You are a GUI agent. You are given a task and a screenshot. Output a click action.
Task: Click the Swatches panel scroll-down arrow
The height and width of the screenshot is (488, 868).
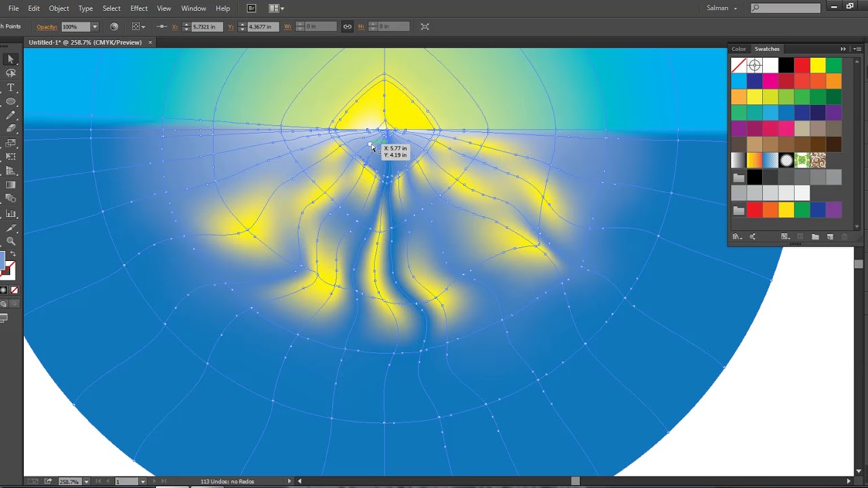point(858,226)
